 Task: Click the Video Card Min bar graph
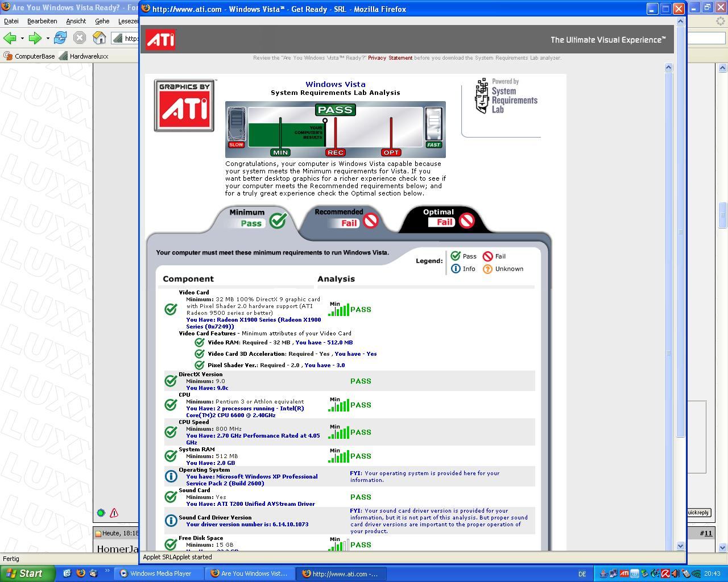click(339, 309)
